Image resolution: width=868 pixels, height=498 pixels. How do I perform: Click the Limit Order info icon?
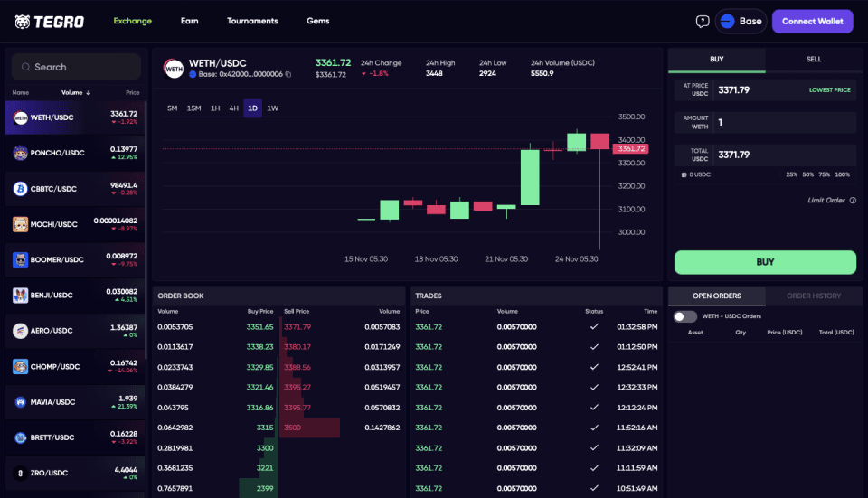point(853,201)
